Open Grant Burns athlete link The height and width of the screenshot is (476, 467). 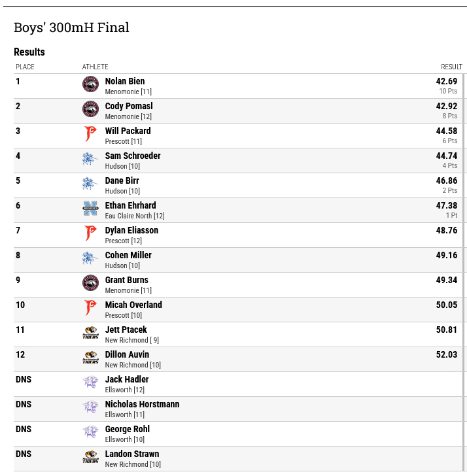pyautogui.click(x=127, y=280)
